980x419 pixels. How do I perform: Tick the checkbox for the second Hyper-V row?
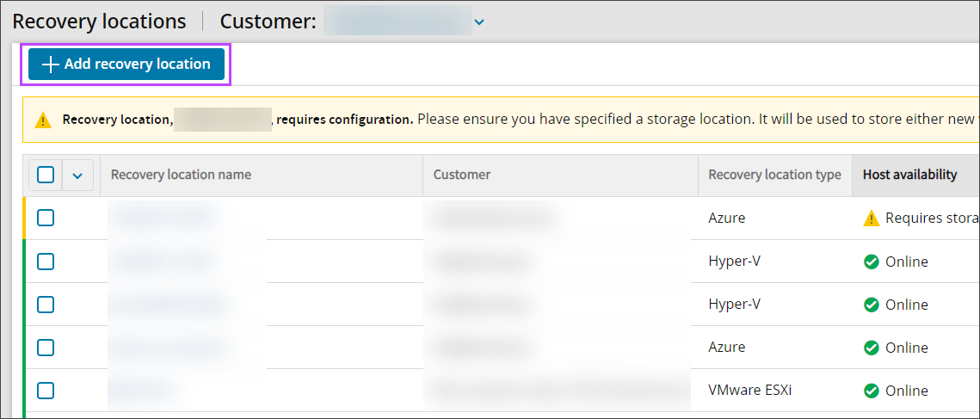[x=46, y=305]
